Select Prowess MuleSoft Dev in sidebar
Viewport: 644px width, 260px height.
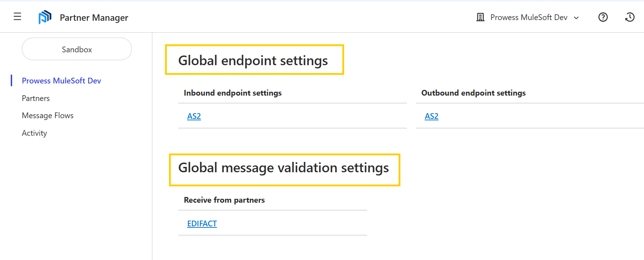tap(61, 81)
